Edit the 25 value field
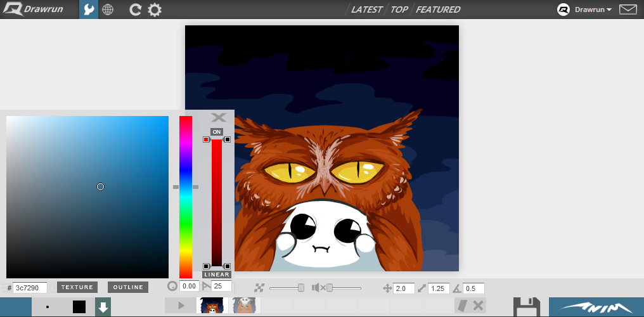644x317 pixels. tap(221, 286)
